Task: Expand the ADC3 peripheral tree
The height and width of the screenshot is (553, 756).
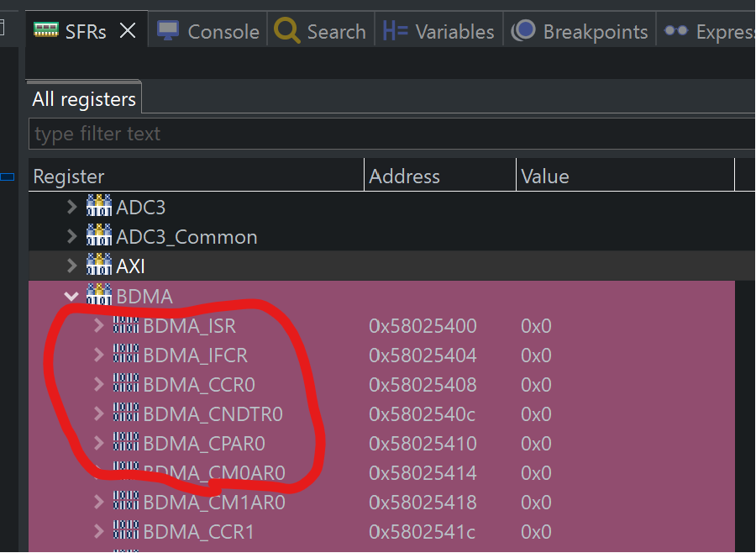Action: pos(72,207)
